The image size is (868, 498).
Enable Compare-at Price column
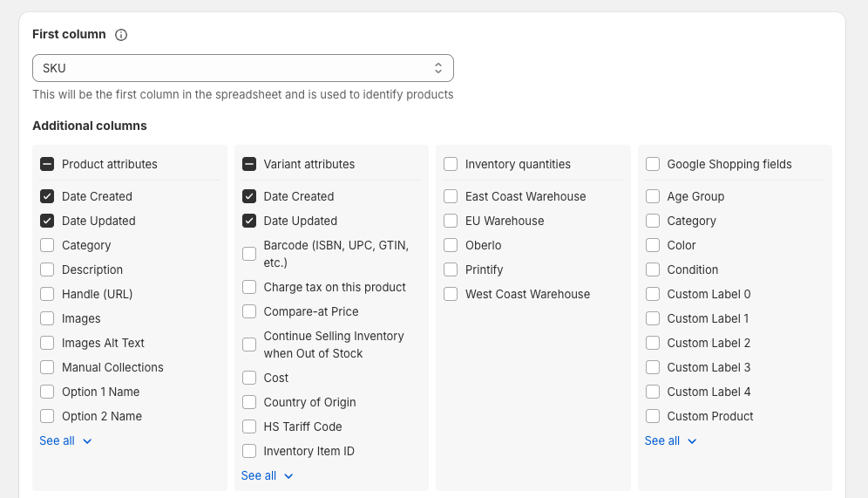(x=249, y=311)
